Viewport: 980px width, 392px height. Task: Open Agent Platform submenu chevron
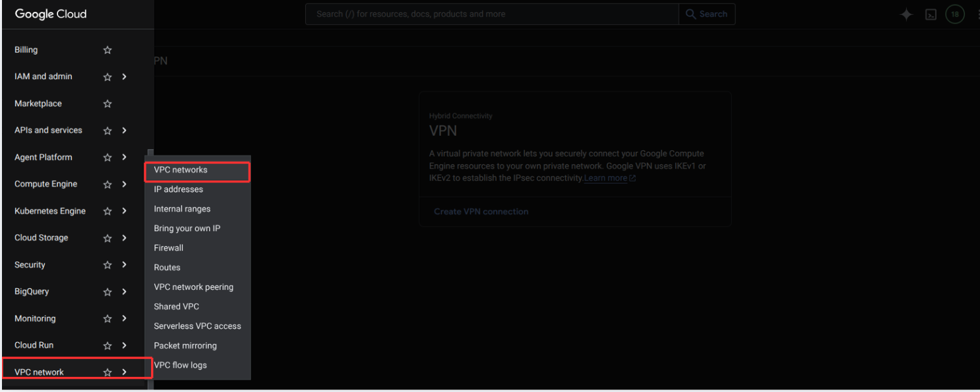(x=124, y=157)
